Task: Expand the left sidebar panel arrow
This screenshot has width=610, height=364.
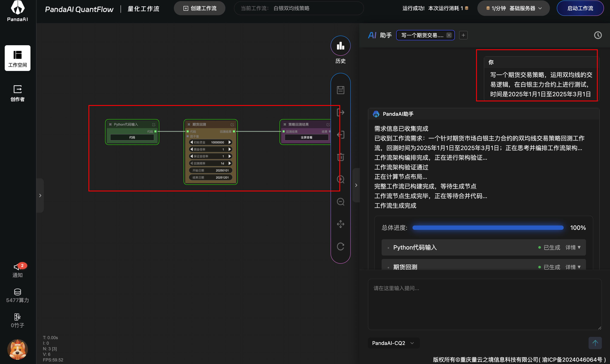Action: [40, 196]
